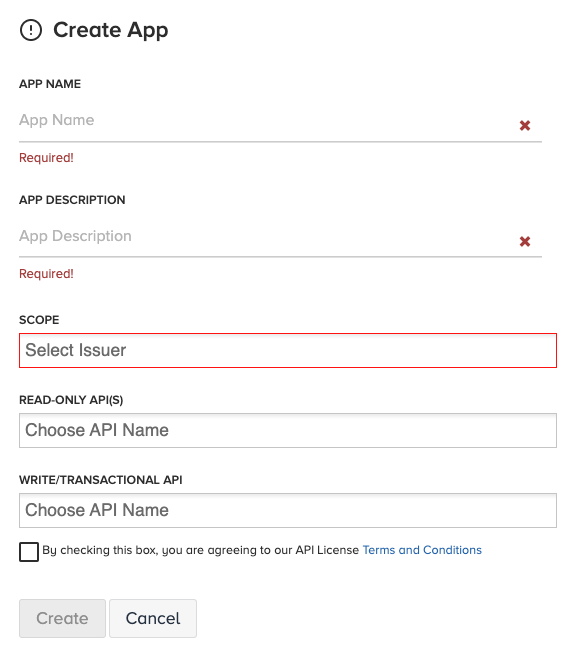The height and width of the screenshot is (660, 585).
Task: Click the red X in App Description field
Action: click(x=524, y=241)
